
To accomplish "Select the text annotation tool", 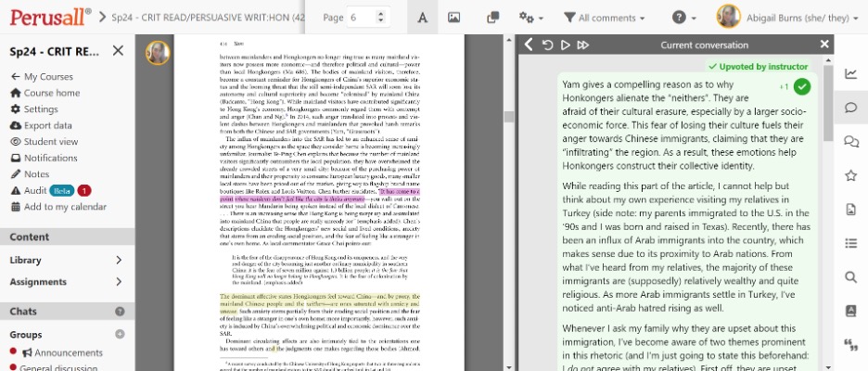I will [x=422, y=18].
